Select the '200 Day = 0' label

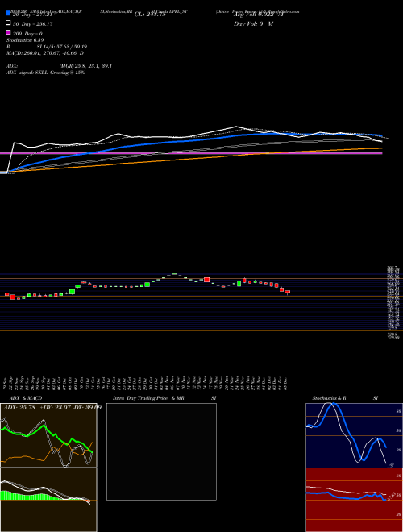(x=27, y=34)
